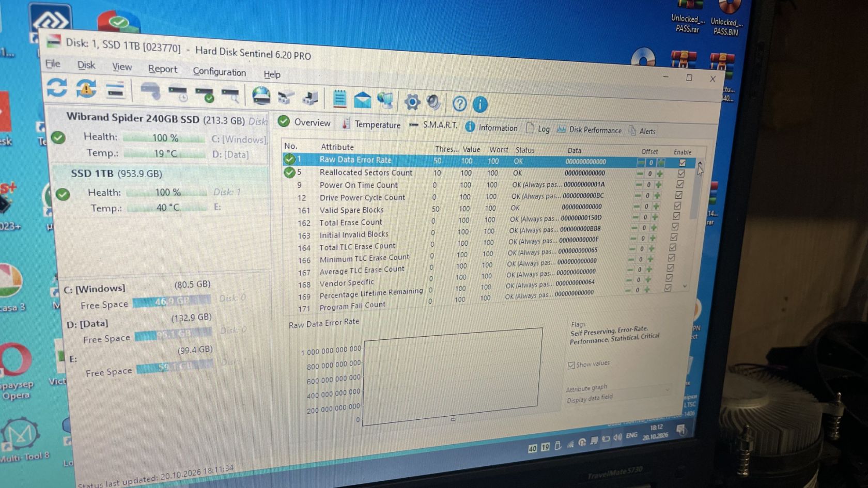This screenshot has width=868, height=488.
Task: Click the refresh-with-warning-triangle toolbar icon
Action: point(86,89)
